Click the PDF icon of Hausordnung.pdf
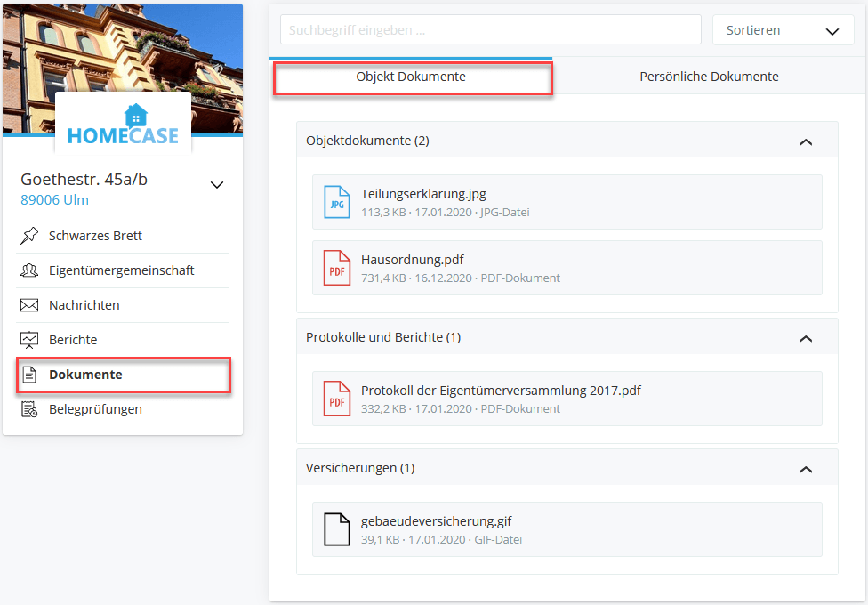Image resolution: width=868 pixels, height=605 pixels. 336,268
